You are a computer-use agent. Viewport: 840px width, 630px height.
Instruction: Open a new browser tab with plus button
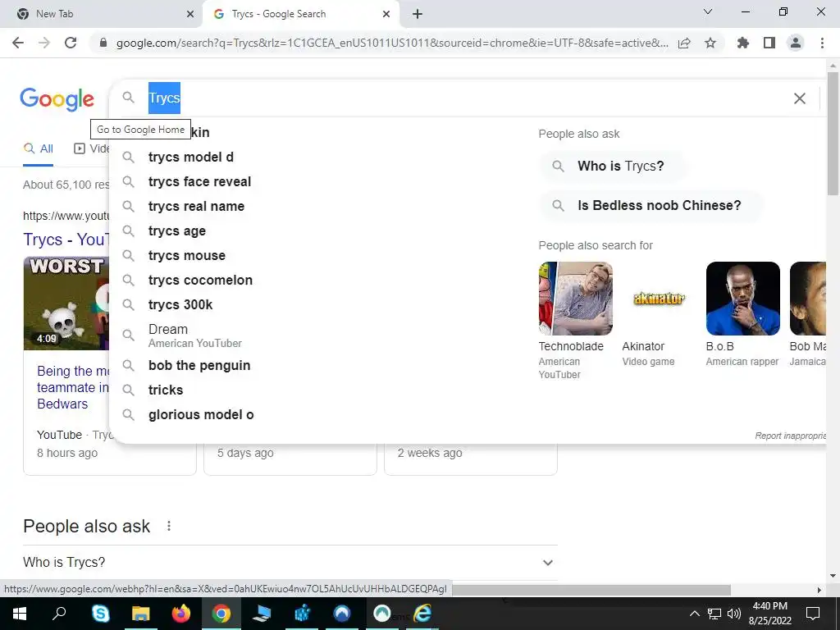click(418, 14)
